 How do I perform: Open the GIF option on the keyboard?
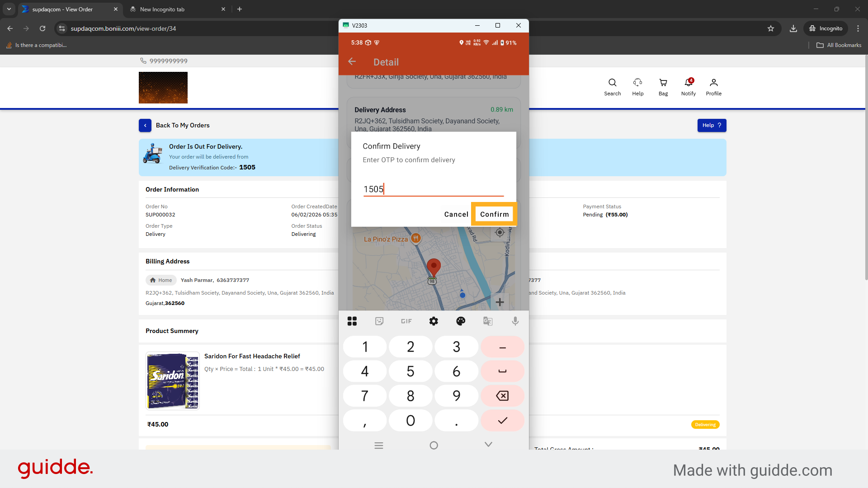[x=406, y=321]
